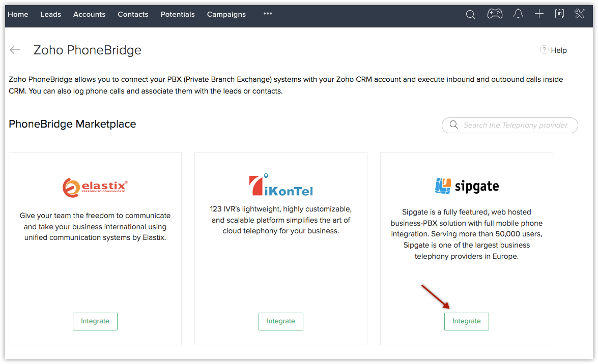Viewport: 598px width, 364px height.
Task: Open the setup tools icon
Action: pos(579,14)
